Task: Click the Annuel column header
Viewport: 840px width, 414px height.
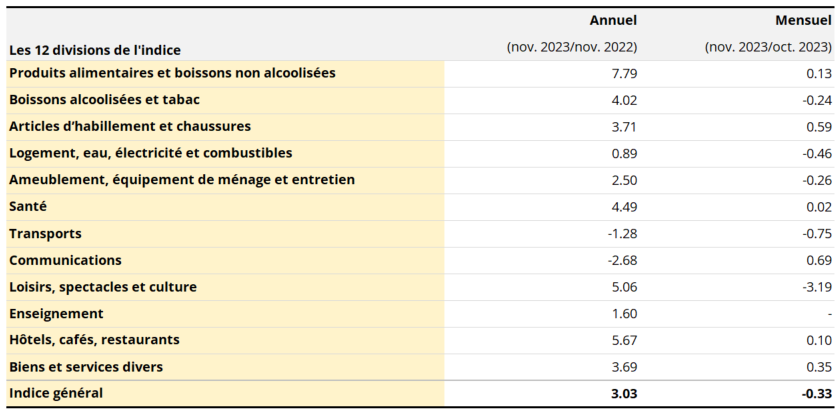Action: [x=613, y=20]
